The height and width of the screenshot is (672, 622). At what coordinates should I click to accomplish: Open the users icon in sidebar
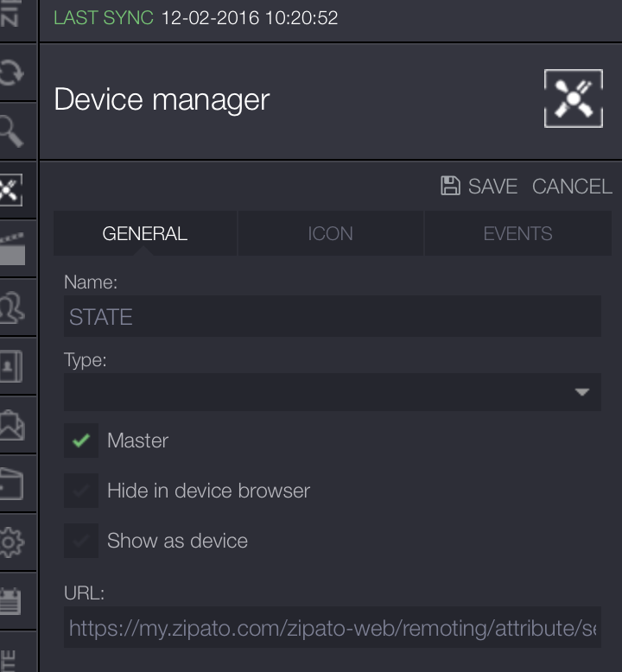tap(12, 307)
